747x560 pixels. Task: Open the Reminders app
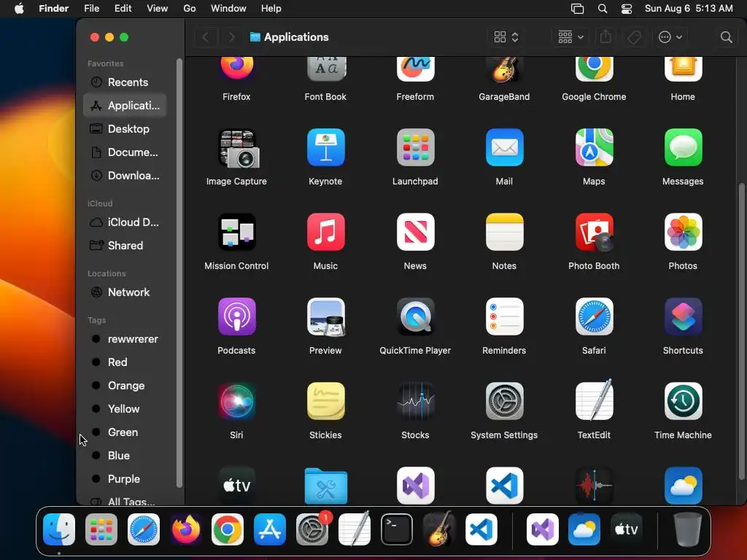tap(504, 316)
